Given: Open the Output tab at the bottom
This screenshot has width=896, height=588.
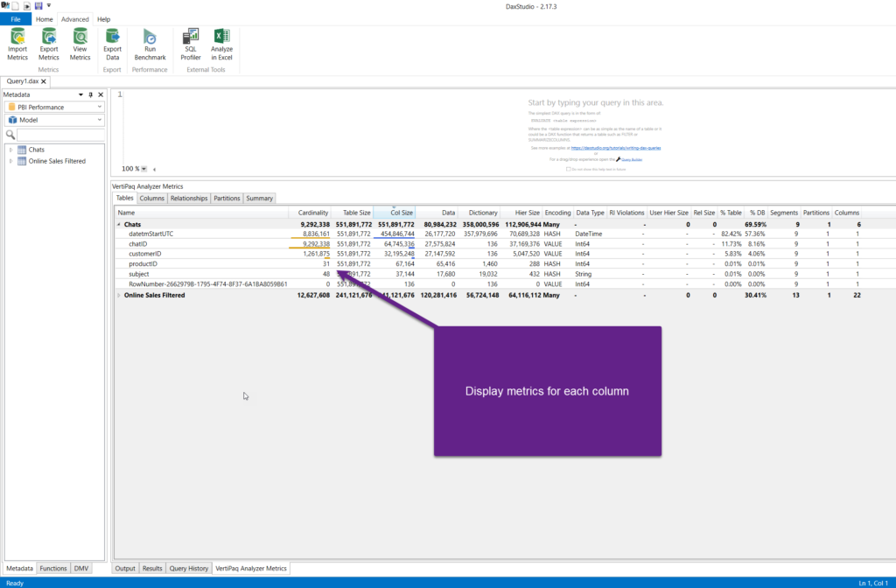Looking at the screenshot, I should (125, 569).
